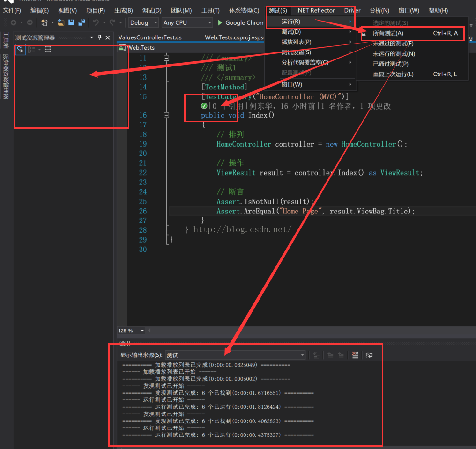Open the 生成(B) menu
476x449 pixels.
124,10
